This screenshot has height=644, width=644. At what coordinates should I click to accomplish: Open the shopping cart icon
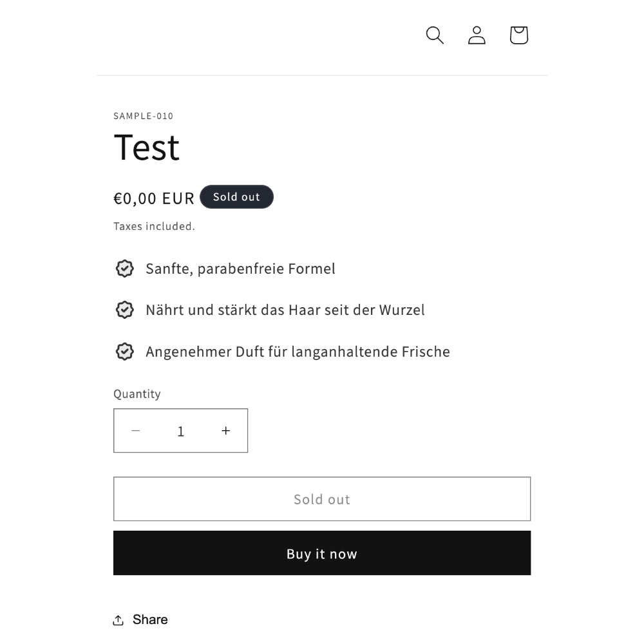click(x=518, y=35)
